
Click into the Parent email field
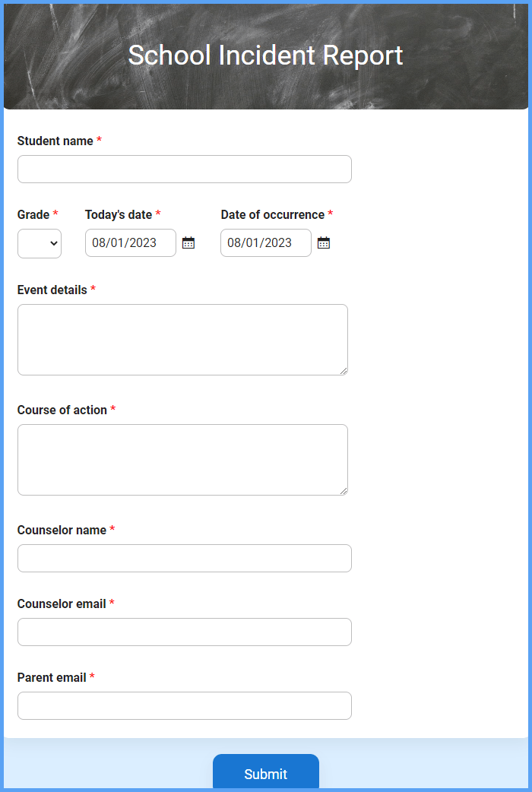[185, 705]
